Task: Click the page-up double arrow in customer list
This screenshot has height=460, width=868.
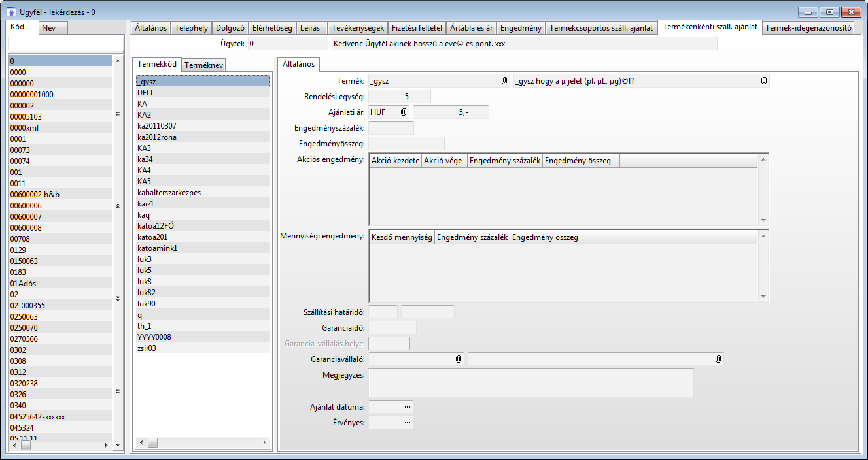Action: coord(118,205)
